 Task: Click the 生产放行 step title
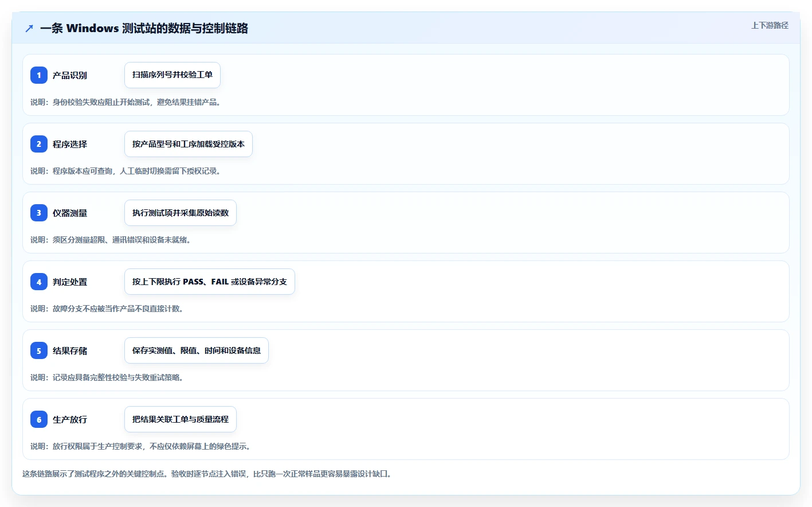coord(70,419)
